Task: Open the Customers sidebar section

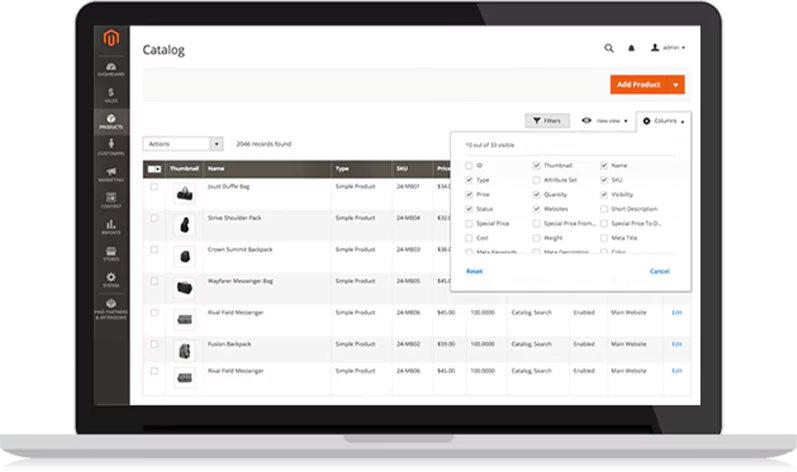Action: (x=111, y=148)
